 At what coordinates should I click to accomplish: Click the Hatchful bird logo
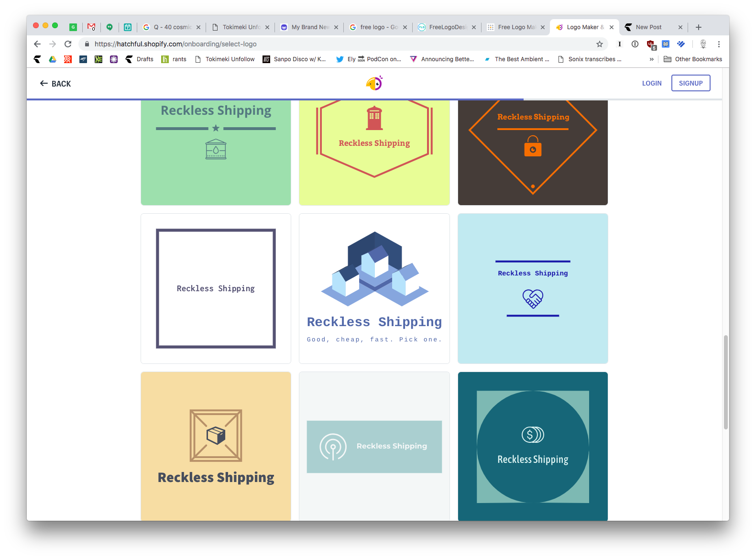pos(374,83)
